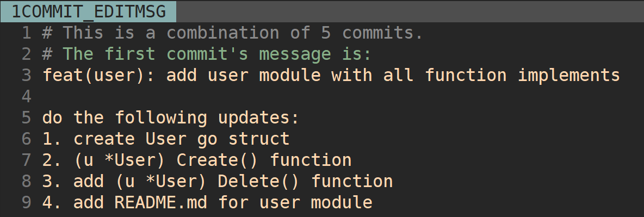Click the word "function" on line 8
Screen dimensions: 644x217
(x=351, y=182)
